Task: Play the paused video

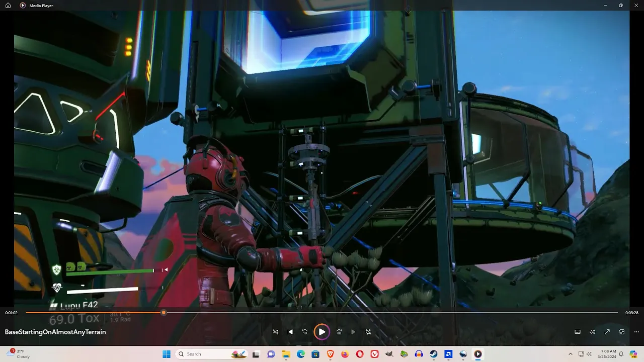Action: tap(321, 332)
